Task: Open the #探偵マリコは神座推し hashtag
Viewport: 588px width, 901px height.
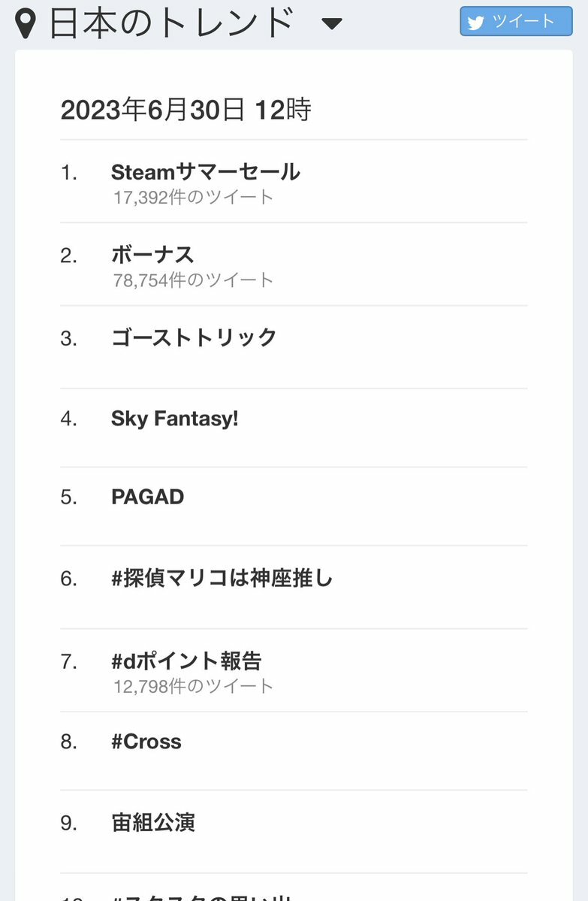Action: (x=222, y=579)
